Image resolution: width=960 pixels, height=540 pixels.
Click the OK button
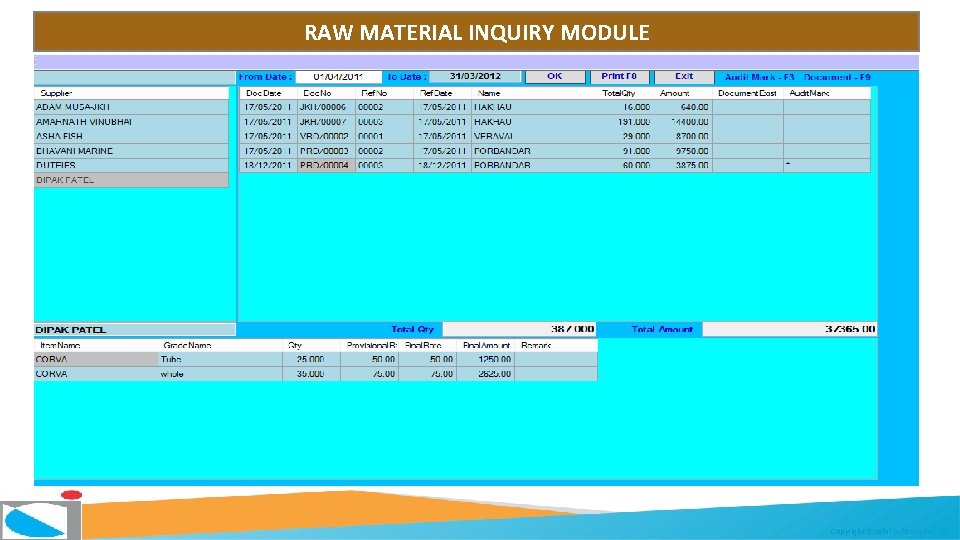[554, 77]
